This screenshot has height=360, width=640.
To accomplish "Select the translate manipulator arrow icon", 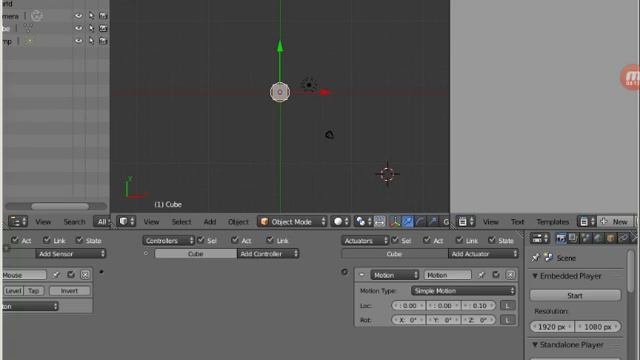I will coord(407,222).
